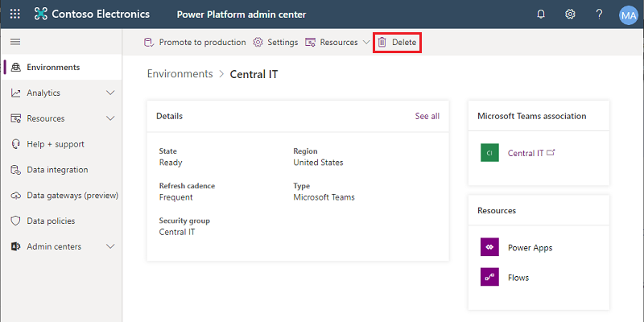The image size is (644, 322).
Task: Click the Admin centers icon
Action: coord(15,247)
